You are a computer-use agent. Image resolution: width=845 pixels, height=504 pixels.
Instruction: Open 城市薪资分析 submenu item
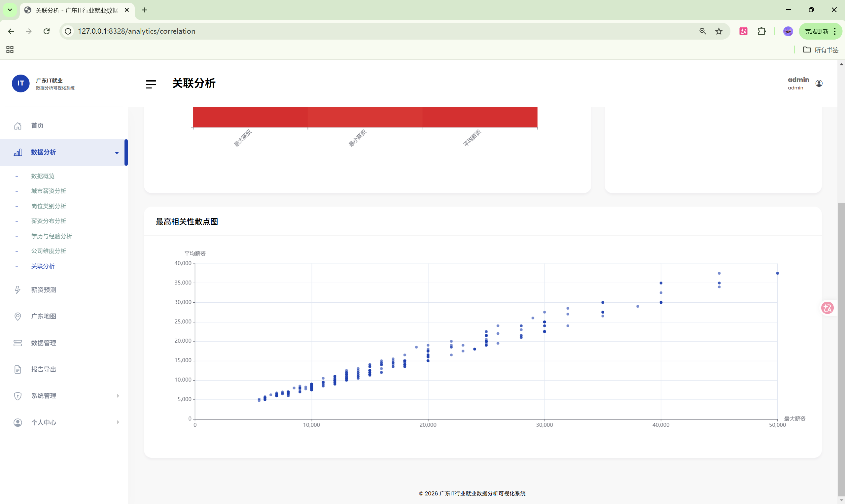pos(49,191)
